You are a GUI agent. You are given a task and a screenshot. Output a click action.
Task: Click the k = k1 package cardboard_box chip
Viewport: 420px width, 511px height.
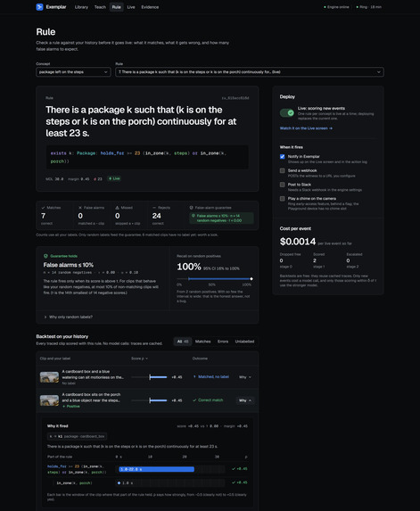(x=78, y=436)
